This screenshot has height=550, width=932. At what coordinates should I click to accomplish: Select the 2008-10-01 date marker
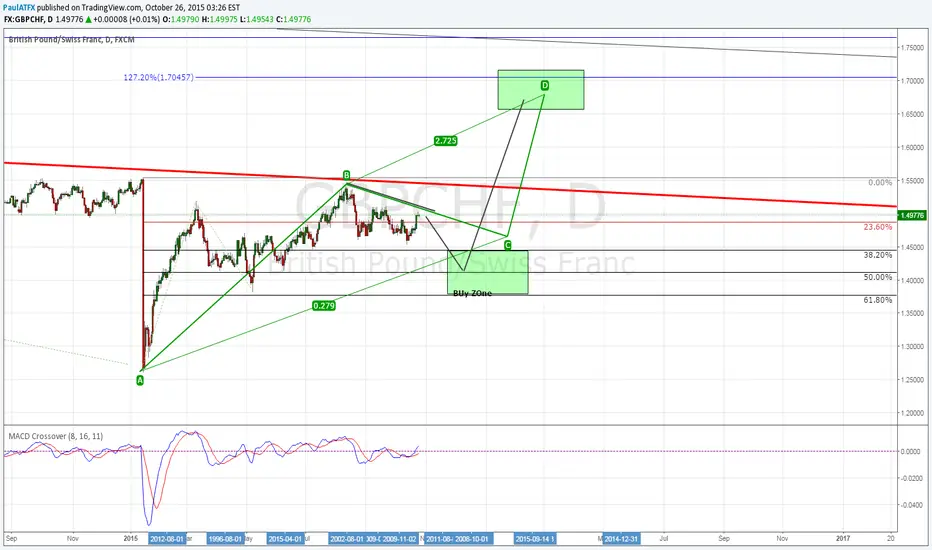click(x=473, y=539)
